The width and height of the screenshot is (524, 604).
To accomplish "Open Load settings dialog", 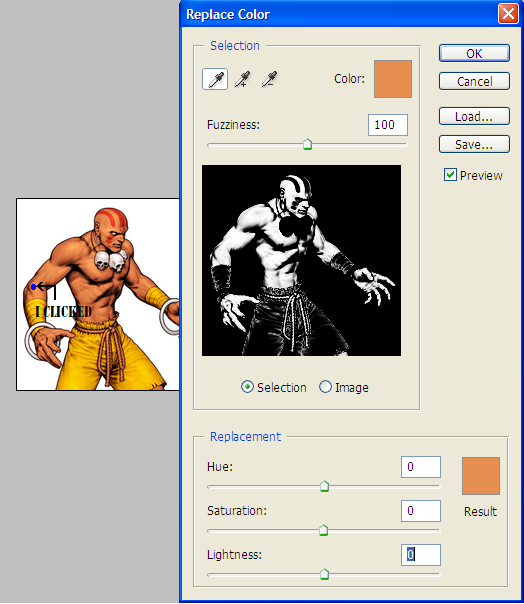I will 474,116.
